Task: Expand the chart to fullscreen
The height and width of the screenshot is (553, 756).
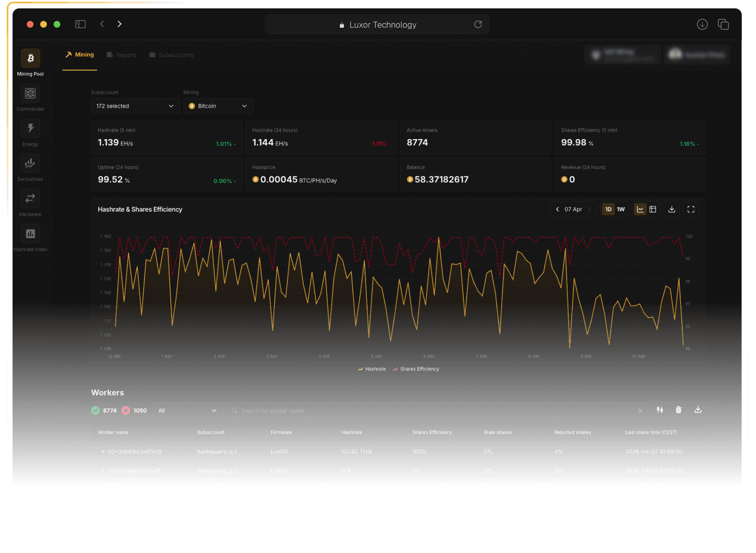Action: (x=691, y=209)
